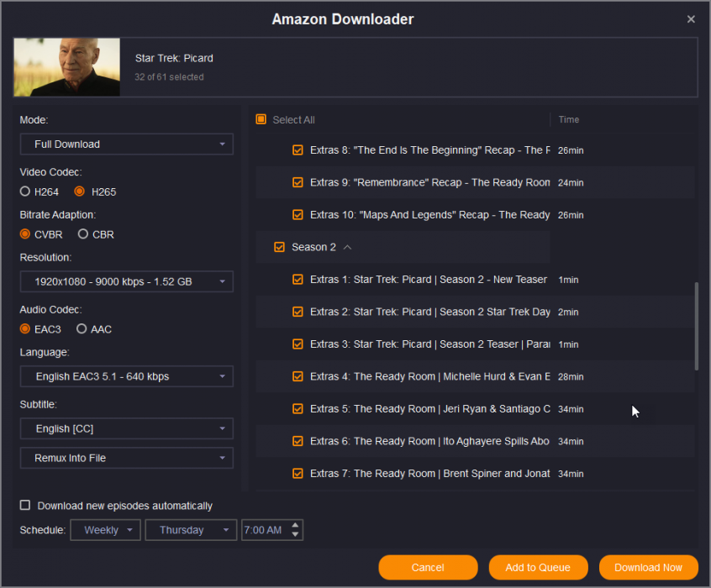Click the 32 of 61 selected text

pyautogui.click(x=169, y=77)
